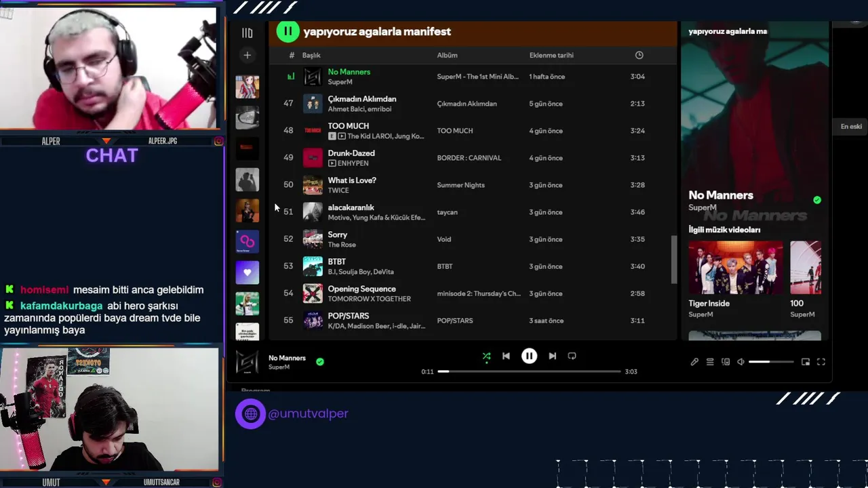Screen dimensions: 868x488
Task: Click chat username kafamdakurbaga
Action: (x=61, y=306)
